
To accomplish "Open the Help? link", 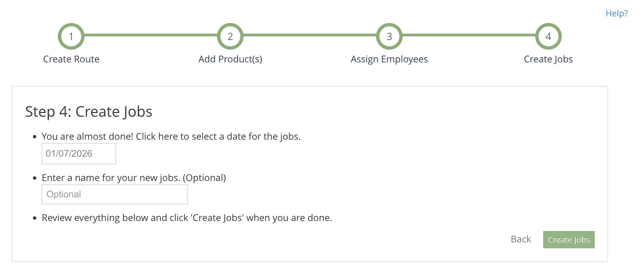I will pyautogui.click(x=616, y=13).
